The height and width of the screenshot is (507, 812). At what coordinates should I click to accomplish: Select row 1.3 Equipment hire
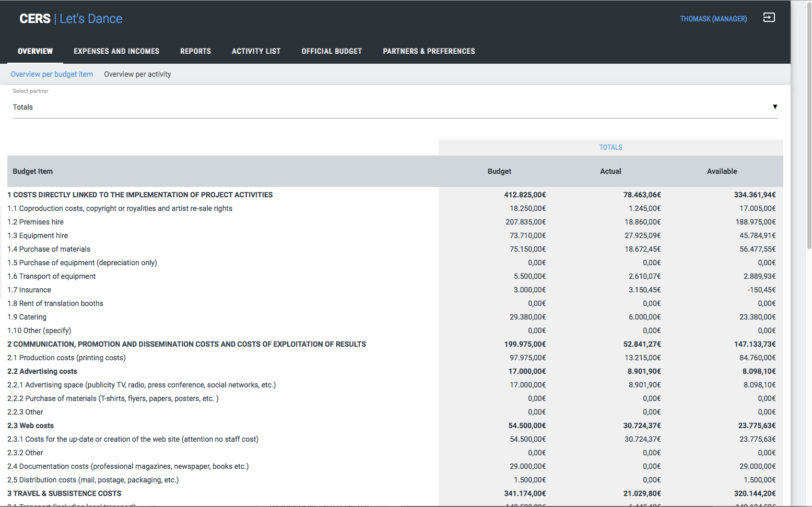tap(395, 235)
